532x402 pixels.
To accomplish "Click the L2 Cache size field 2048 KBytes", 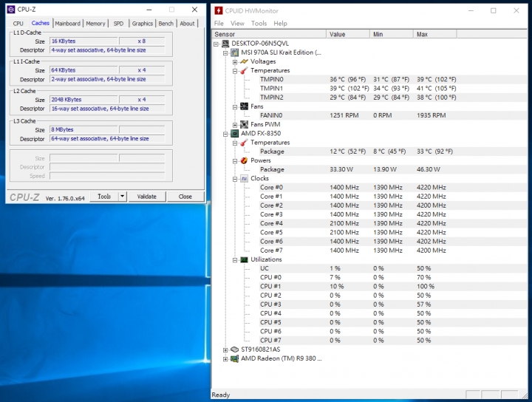I will (x=83, y=100).
